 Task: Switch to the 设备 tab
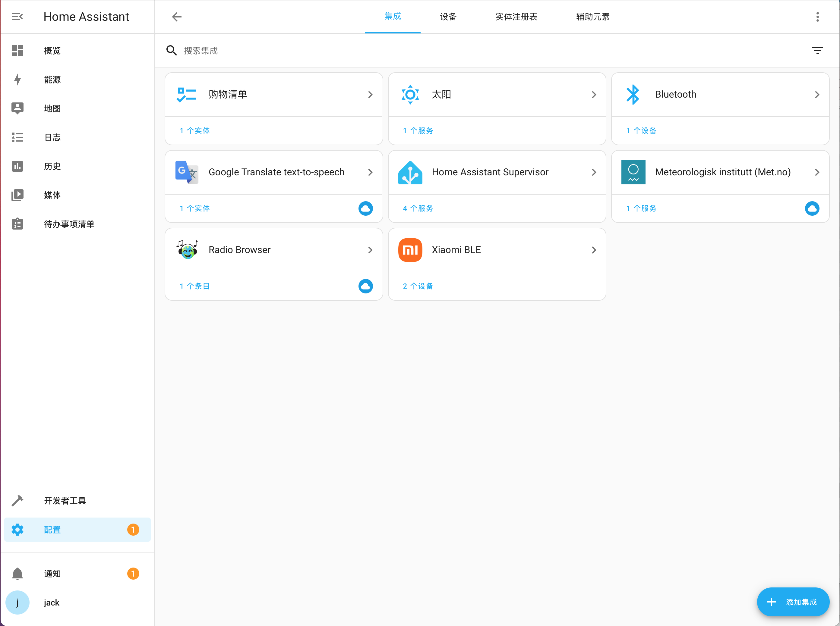tap(448, 17)
